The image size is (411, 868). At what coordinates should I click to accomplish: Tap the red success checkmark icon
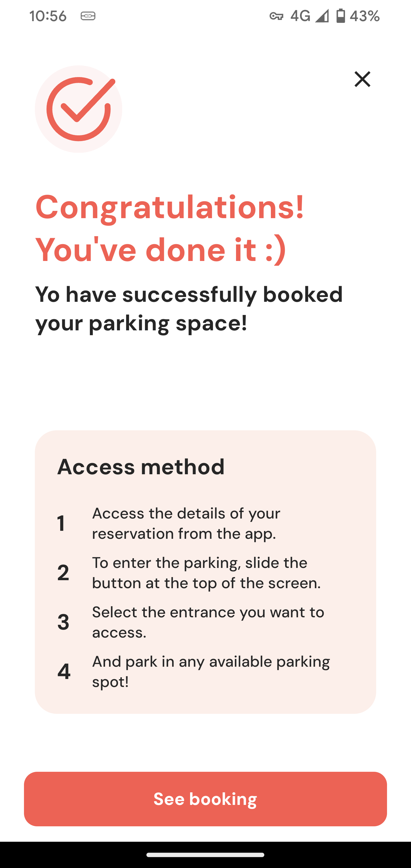pyautogui.click(x=78, y=109)
